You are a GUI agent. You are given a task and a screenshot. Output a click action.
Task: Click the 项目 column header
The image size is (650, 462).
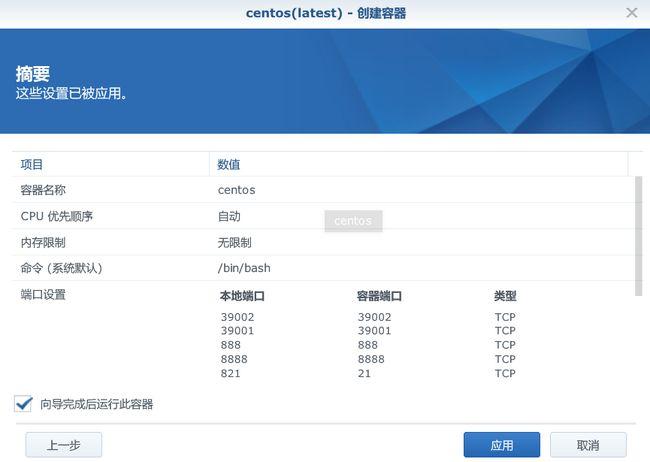tap(111, 164)
